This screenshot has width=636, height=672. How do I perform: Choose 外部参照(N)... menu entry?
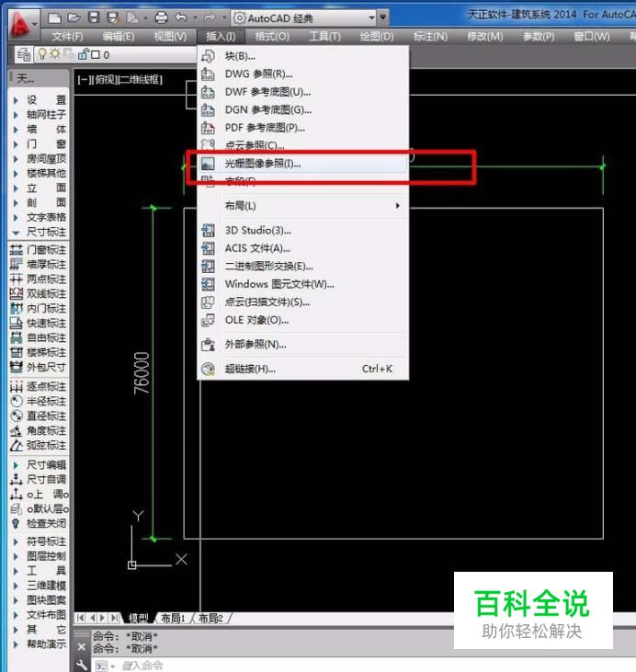pos(303,345)
